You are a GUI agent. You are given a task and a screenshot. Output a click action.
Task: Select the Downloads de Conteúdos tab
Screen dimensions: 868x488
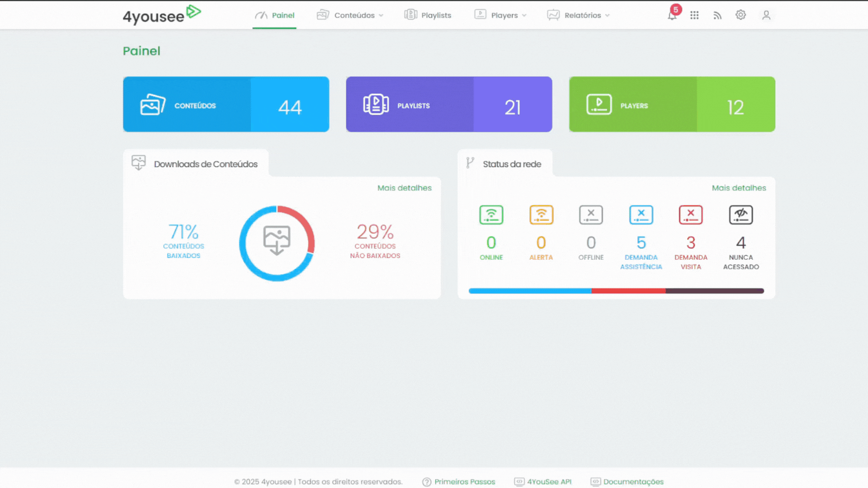(196, 163)
